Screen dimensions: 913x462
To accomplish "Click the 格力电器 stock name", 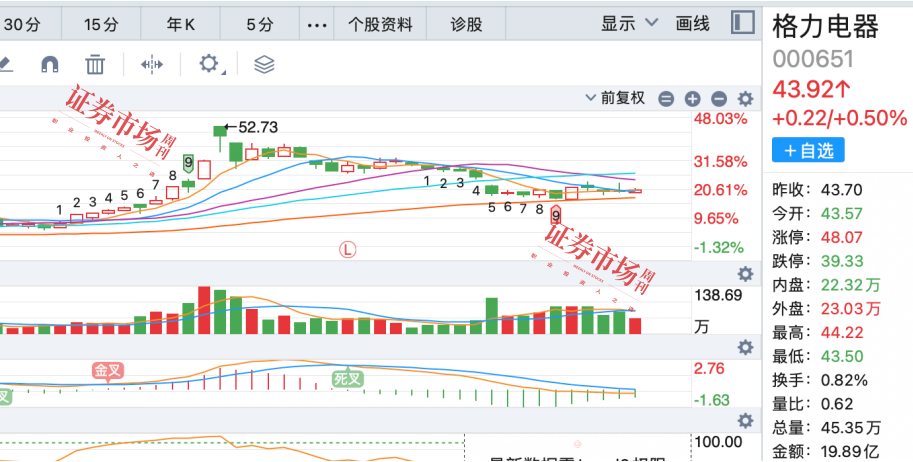I will tap(826, 27).
